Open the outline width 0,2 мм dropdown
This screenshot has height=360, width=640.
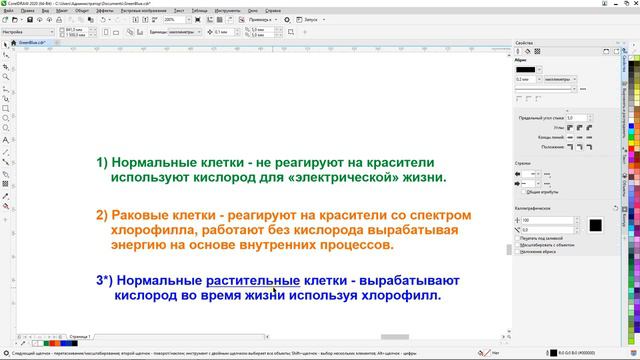539,79
